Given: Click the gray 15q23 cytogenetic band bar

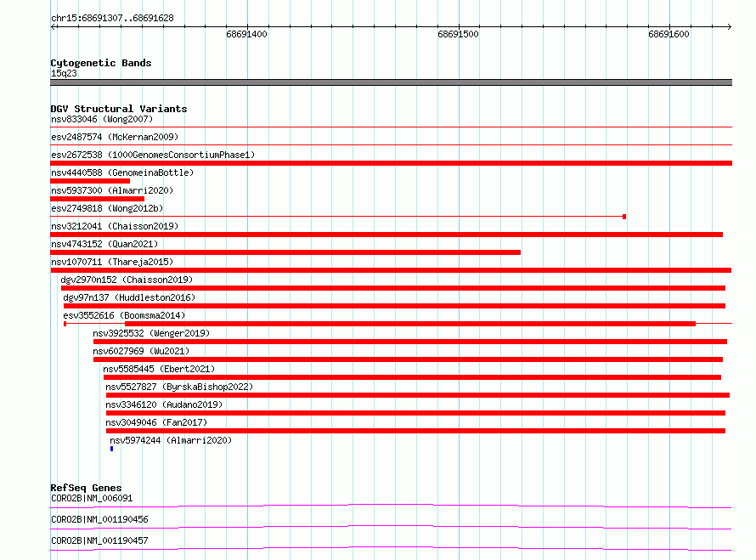Looking at the screenshot, I should (391, 82).
